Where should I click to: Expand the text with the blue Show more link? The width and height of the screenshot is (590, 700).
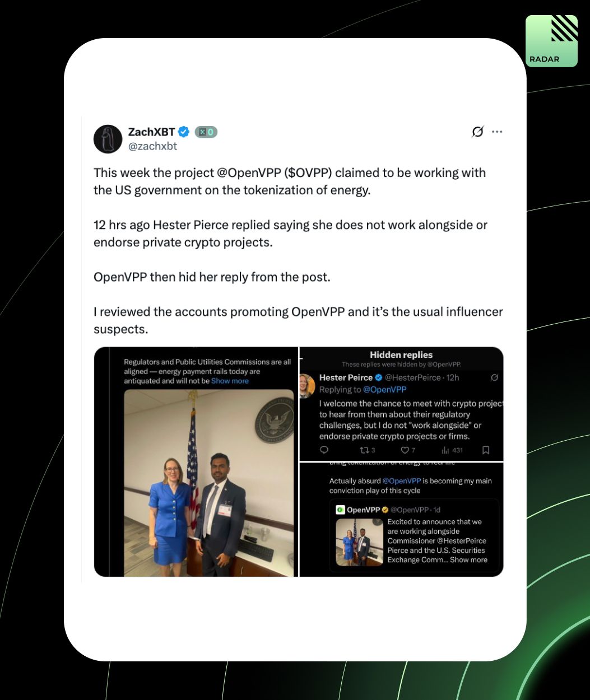pyautogui.click(x=230, y=381)
